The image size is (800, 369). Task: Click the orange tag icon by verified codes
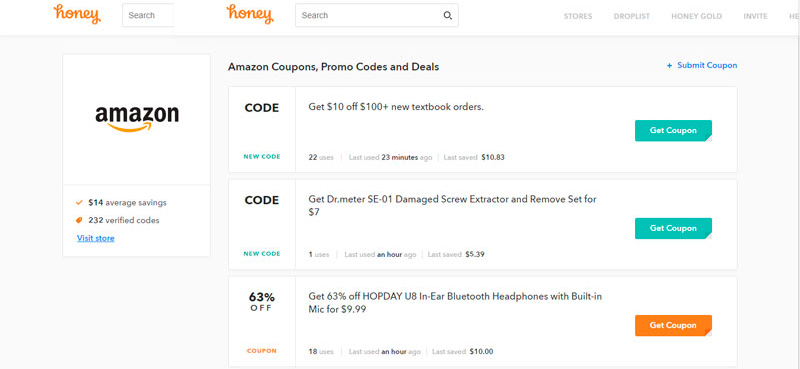(x=79, y=220)
